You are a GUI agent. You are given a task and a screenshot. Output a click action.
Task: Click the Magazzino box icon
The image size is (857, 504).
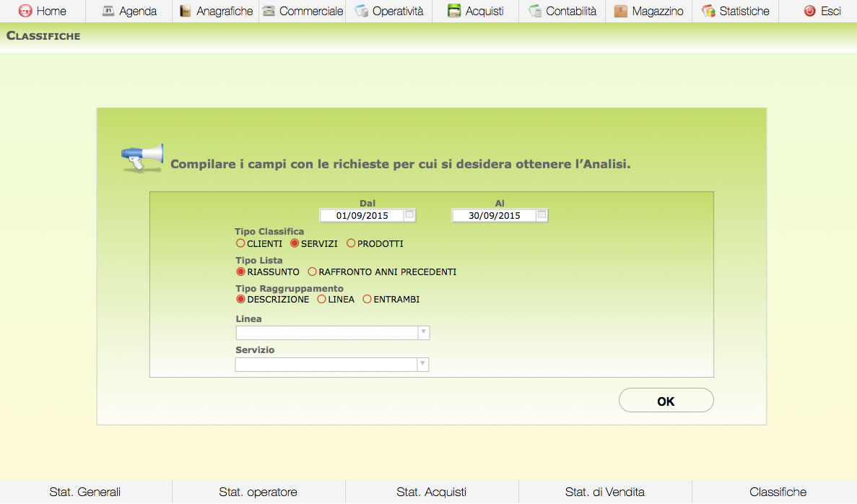coord(620,11)
